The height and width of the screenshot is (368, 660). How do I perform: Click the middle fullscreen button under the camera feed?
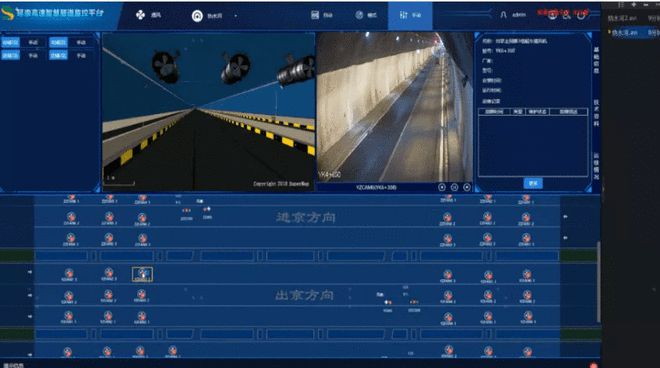454,187
